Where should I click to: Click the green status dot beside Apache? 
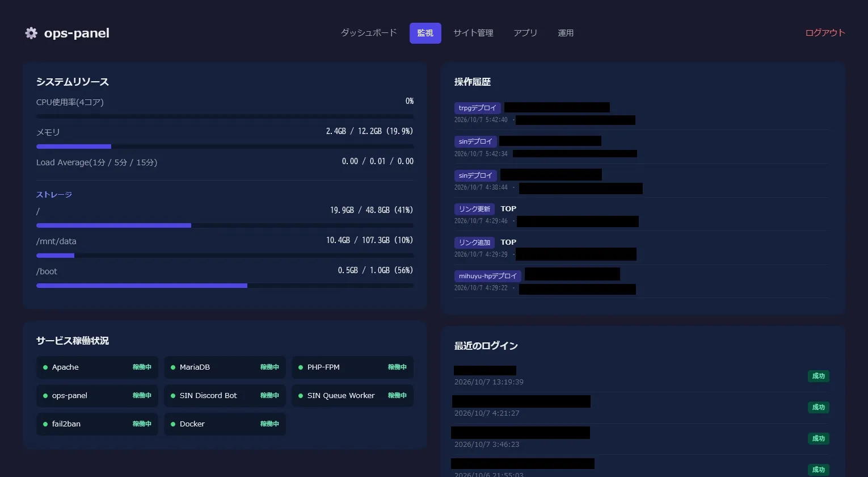[45, 367]
